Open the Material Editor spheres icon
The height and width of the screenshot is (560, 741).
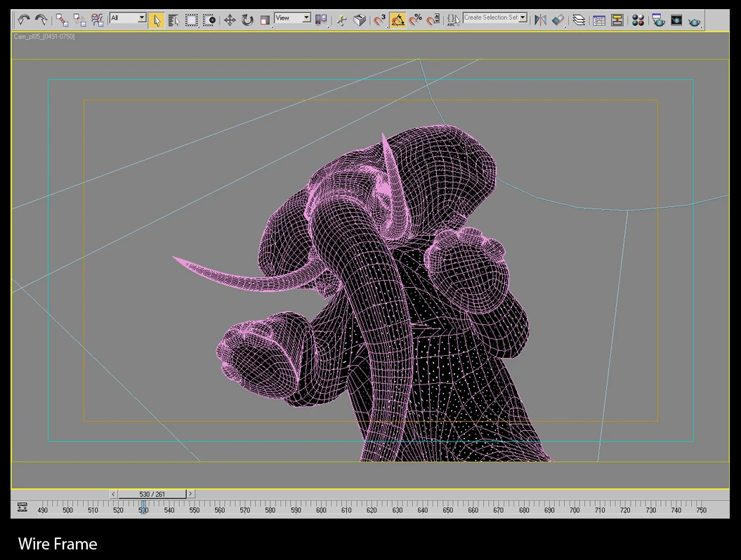click(638, 20)
